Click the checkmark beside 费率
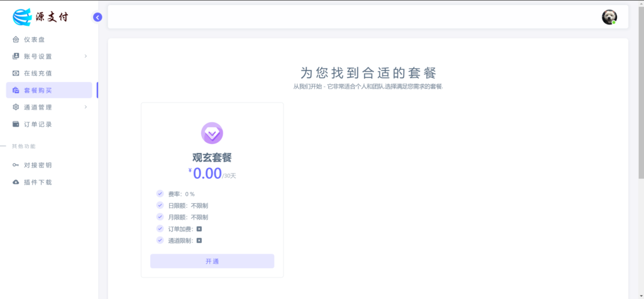This screenshot has width=644, height=299. click(160, 194)
